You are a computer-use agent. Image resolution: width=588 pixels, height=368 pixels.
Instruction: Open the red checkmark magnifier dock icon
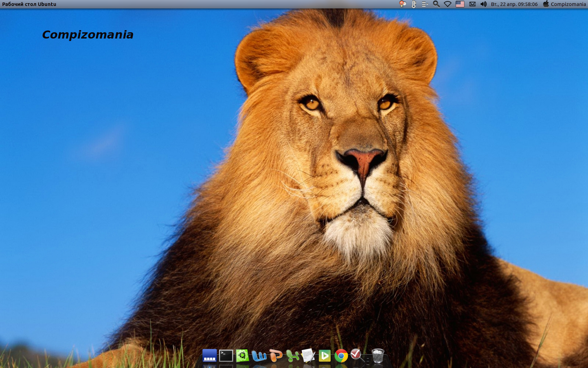click(358, 355)
